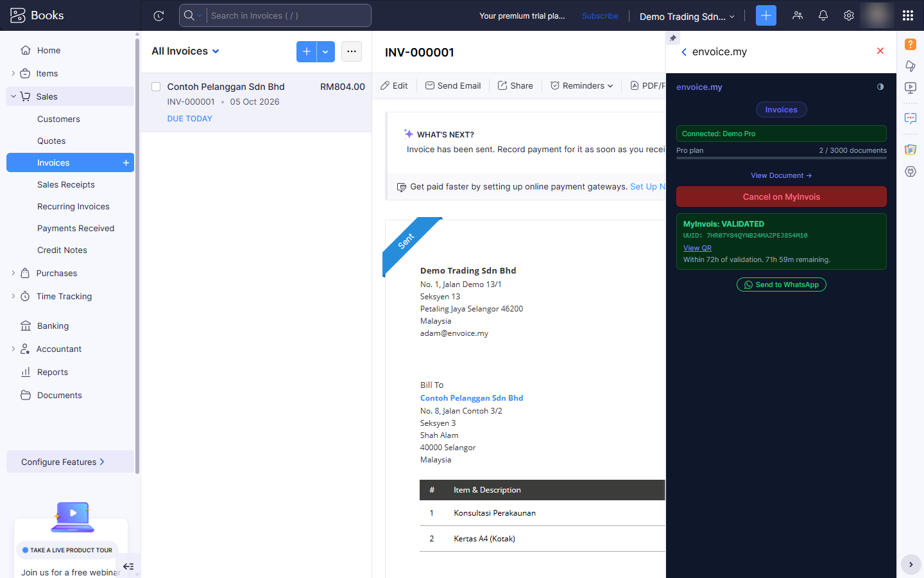Image resolution: width=924 pixels, height=578 pixels.
Task: Expand the Time Tracking section
Action: (x=13, y=296)
